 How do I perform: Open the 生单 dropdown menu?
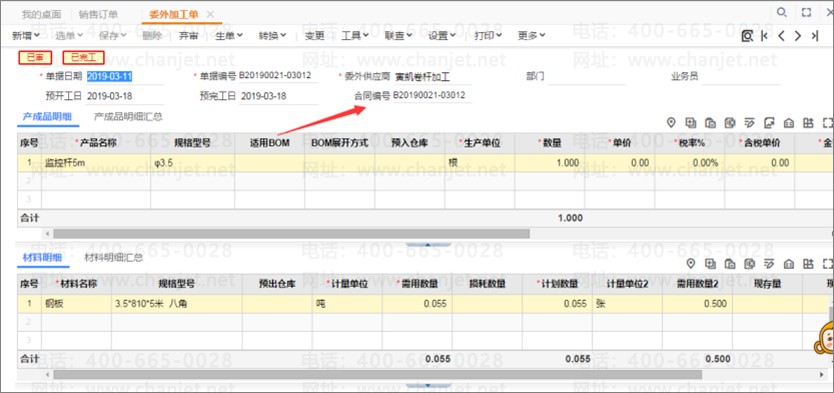pos(229,36)
